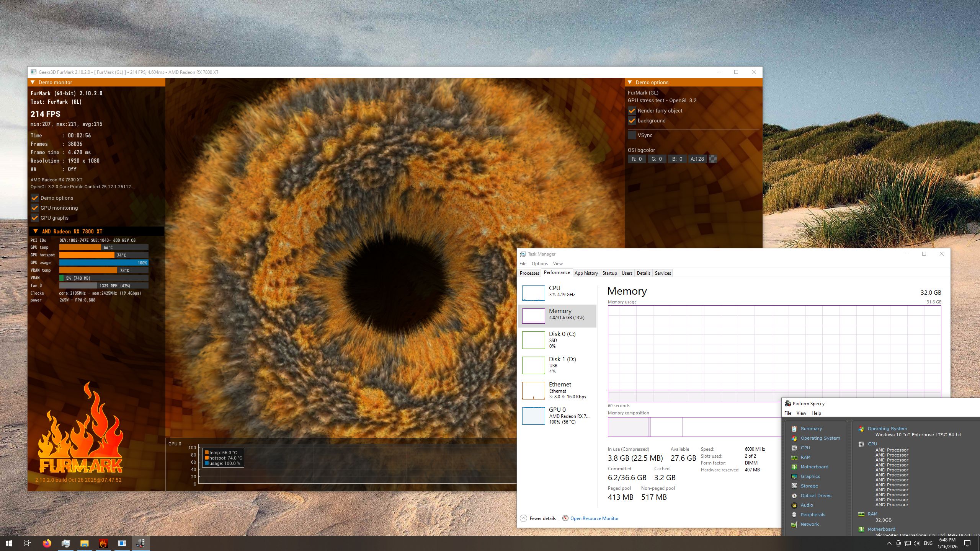
Task: Open Firefox from the taskbar
Action: pos(47,543)
